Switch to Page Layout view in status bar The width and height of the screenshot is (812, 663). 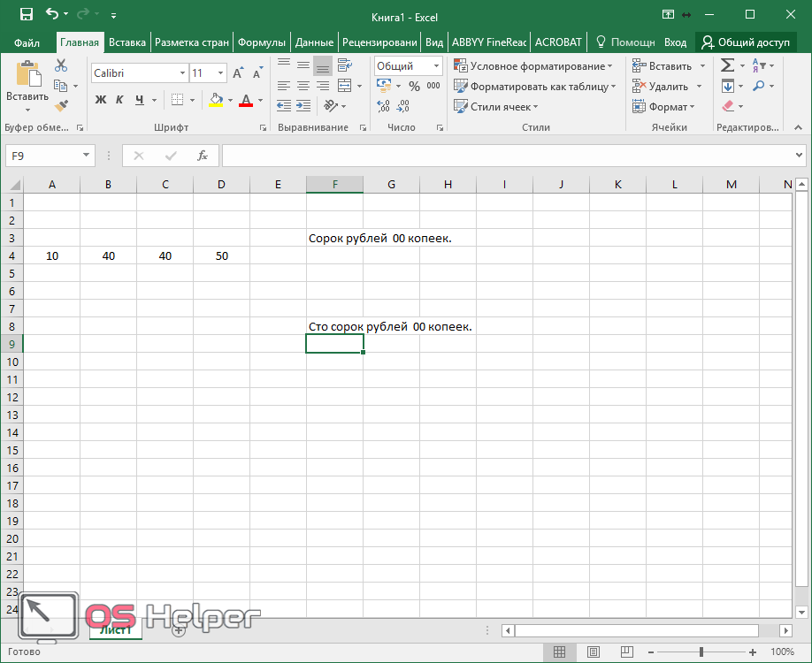[594, 652]
